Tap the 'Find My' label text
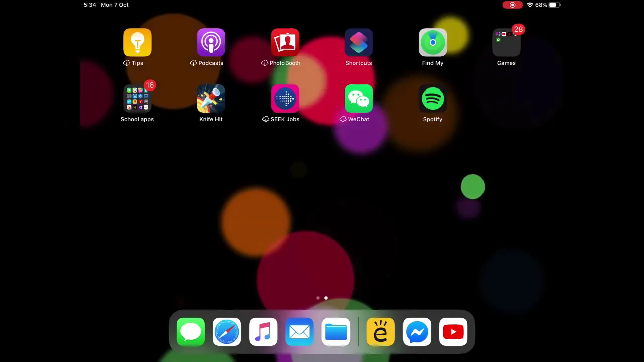This screenshot has height=362, width=644. [x=433, y=63]
